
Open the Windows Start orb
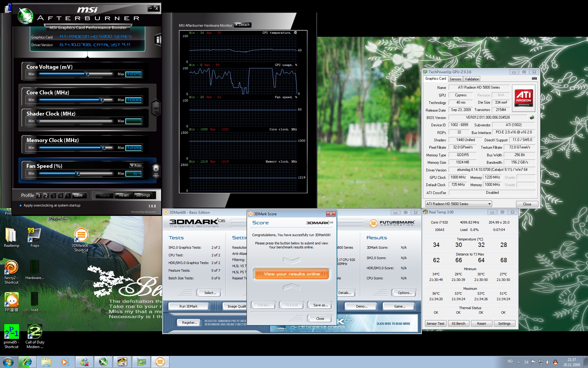coord(8,362)
